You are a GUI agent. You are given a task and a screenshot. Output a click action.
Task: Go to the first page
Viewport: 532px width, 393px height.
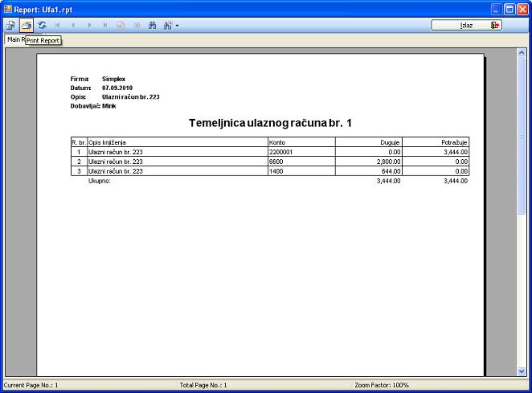point(58,26)
